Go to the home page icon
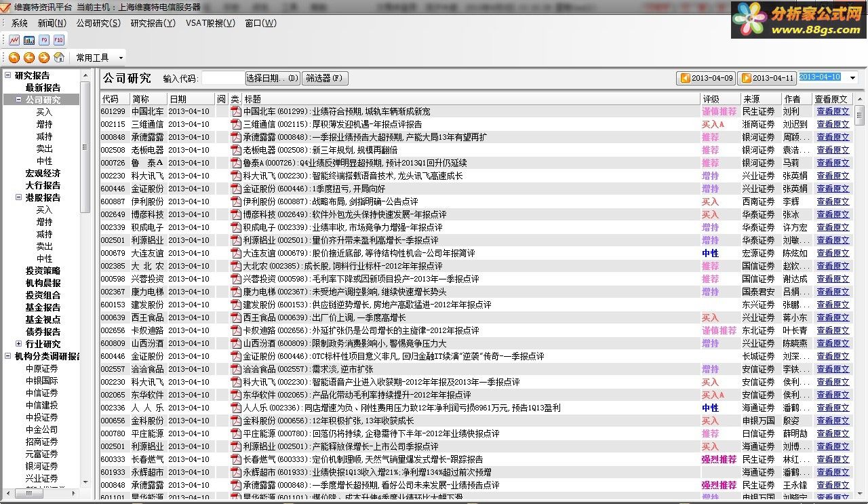868x504 pixels. tap(59, 58)
